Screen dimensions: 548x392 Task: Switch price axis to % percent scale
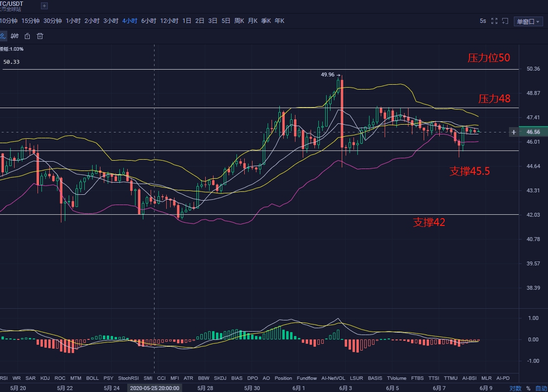[528, 388]
